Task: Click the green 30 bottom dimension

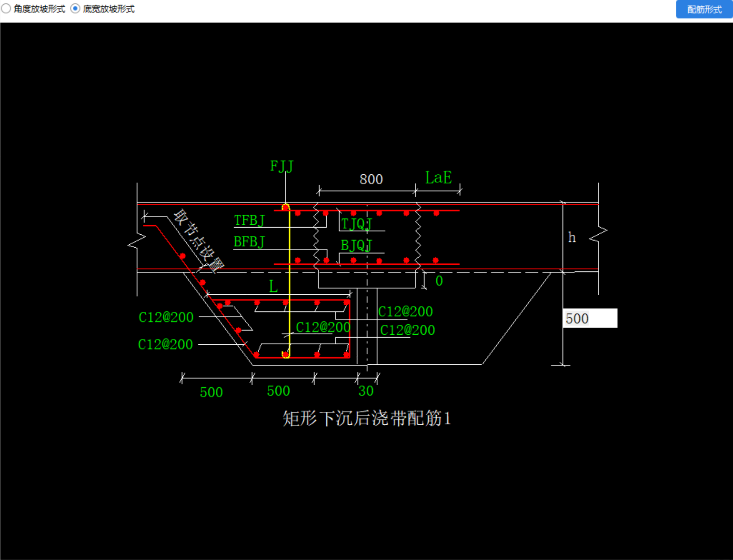Action: [x=366, y=391]
